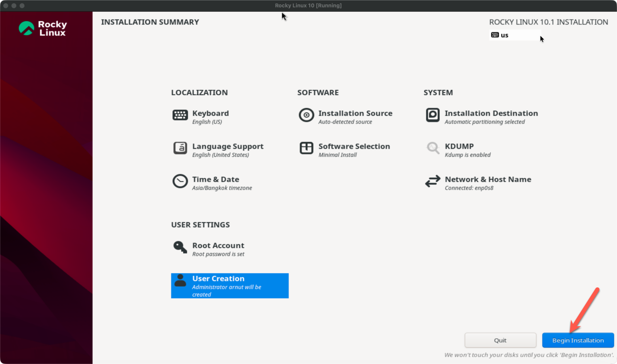Select the Software Selection package icon
Viewport: 617px width, 364px height.
[306, 148]
